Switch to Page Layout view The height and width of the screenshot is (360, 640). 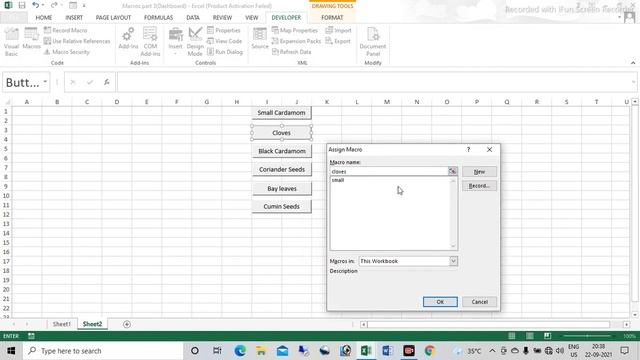529,336
